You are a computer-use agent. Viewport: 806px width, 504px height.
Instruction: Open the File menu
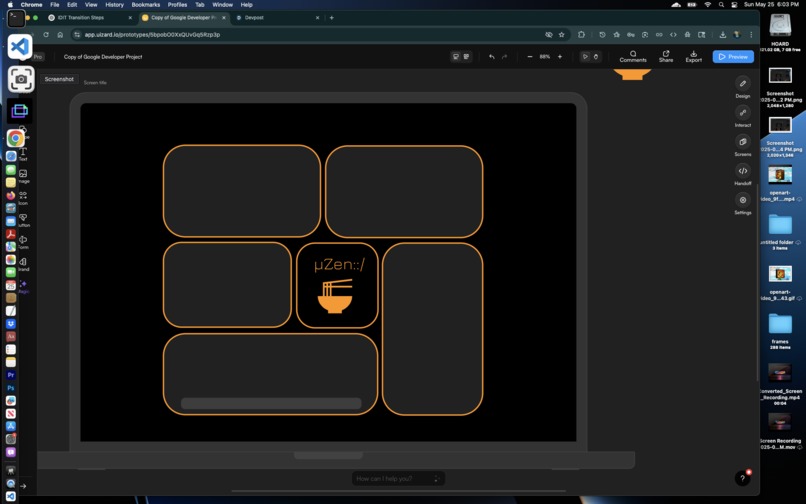pos(54,5)
